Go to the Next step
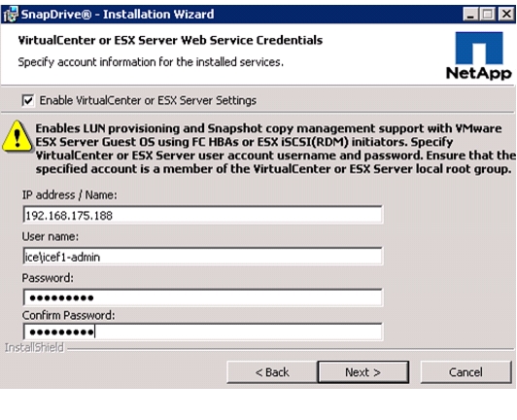This screenshot has height=420, width=517. point(363,372)
